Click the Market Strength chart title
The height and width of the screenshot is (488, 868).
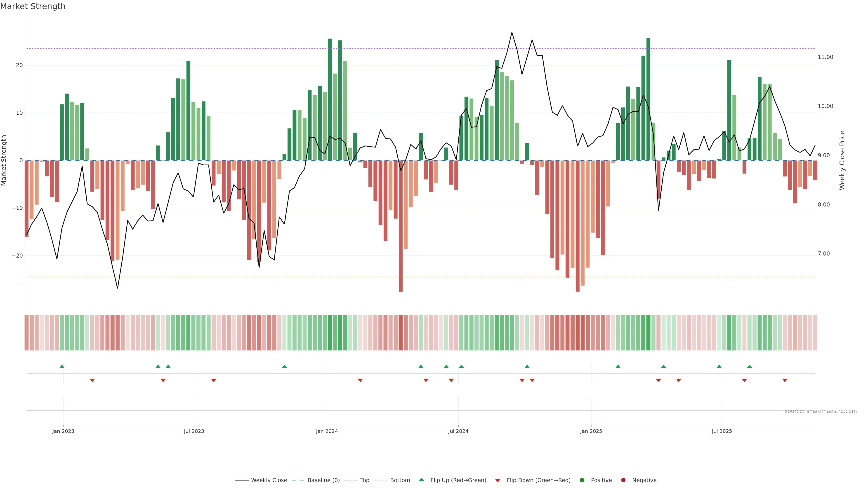pyautogui.click(x=33, y=6)
